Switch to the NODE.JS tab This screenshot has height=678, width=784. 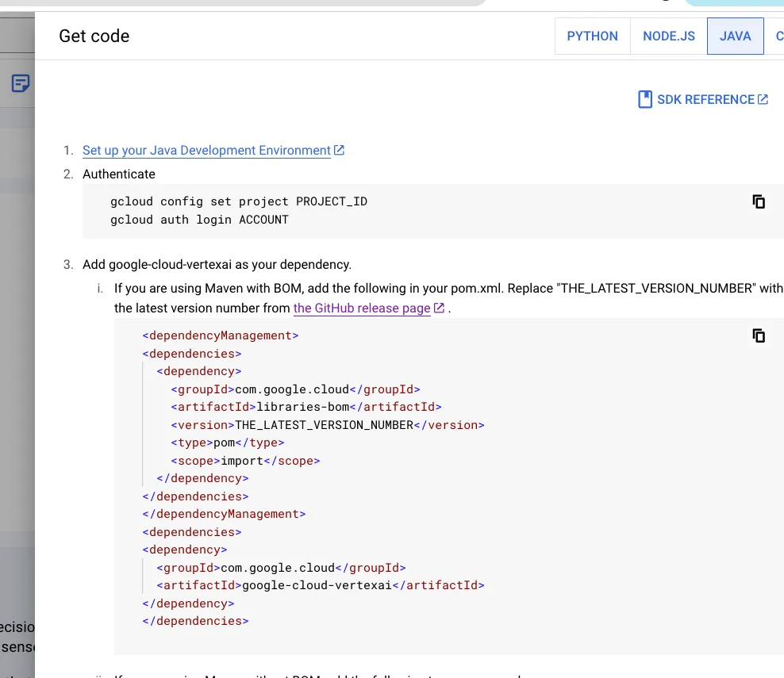(x=668, y=36)
